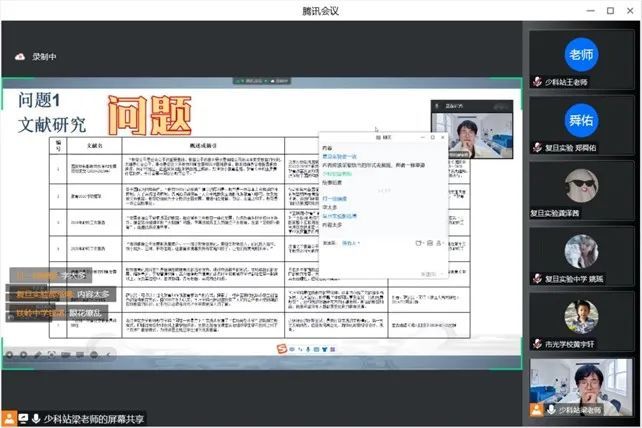642x428 pixels.
Task: Click the send button in chat window
Action: 428,274
